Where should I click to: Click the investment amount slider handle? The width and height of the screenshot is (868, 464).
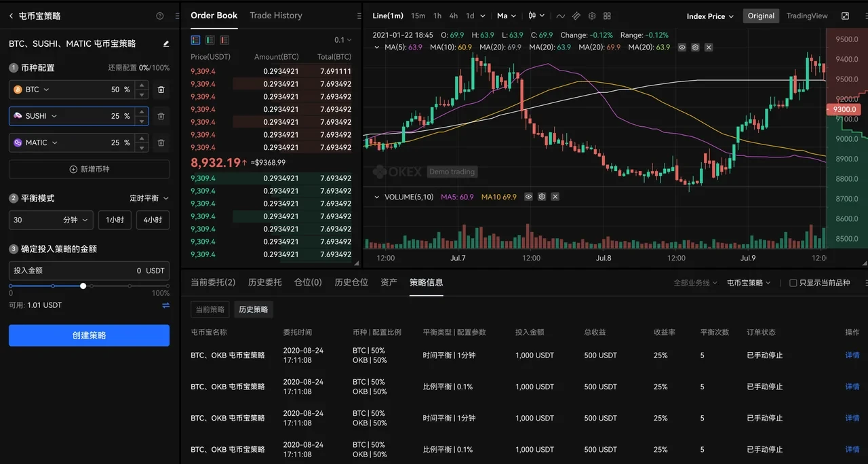[83, 286]
